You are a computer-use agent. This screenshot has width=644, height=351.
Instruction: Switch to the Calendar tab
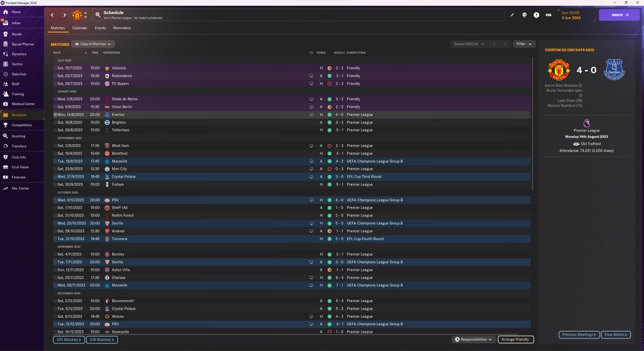(x=79, y=28)
